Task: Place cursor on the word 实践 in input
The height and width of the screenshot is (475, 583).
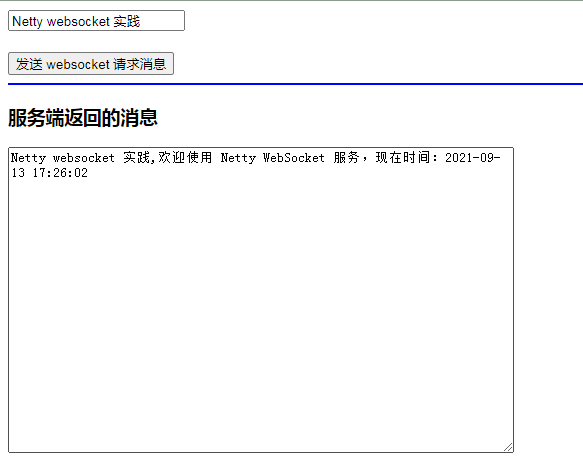Action: 127,21
